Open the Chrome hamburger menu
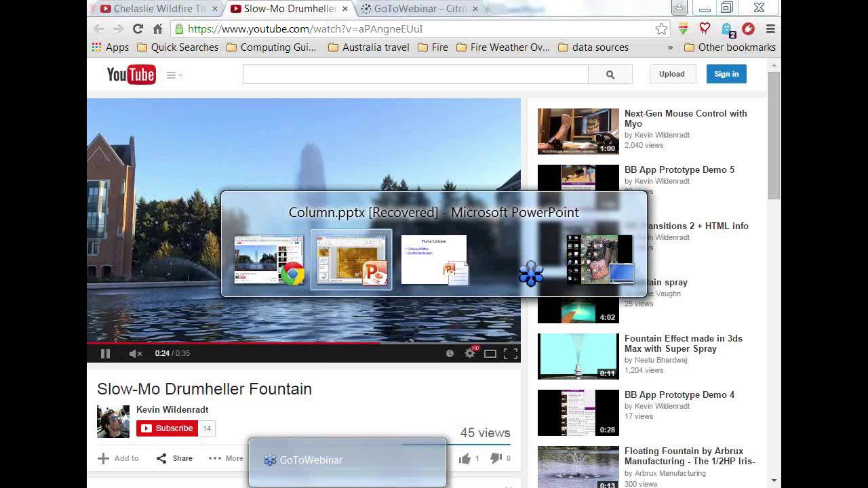Screen dimensions: 868x488 (770, 28)
